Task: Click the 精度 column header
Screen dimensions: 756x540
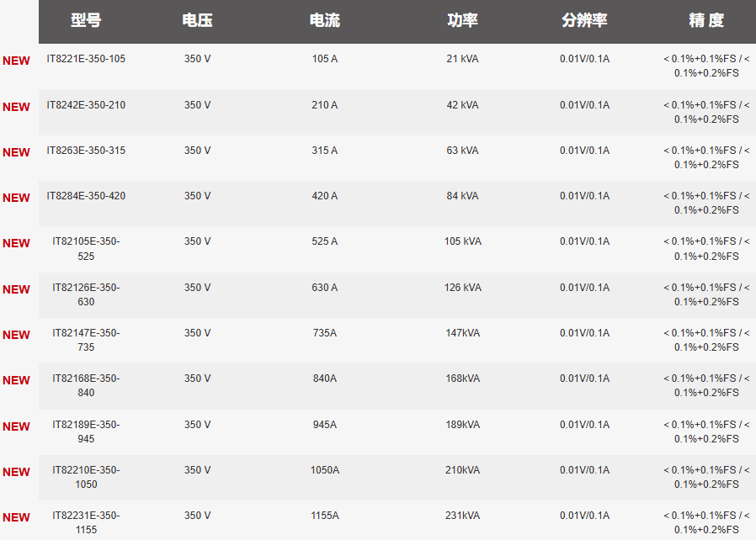Action: click(706, 20)
